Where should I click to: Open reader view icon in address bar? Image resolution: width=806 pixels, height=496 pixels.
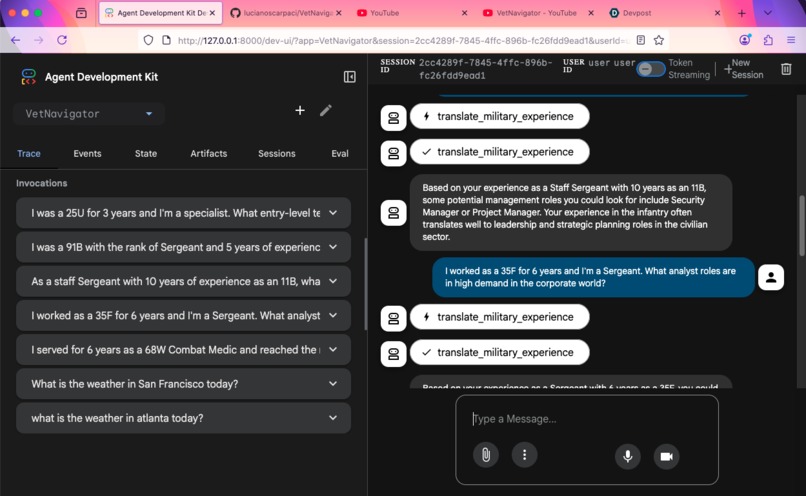click(641, 40)
